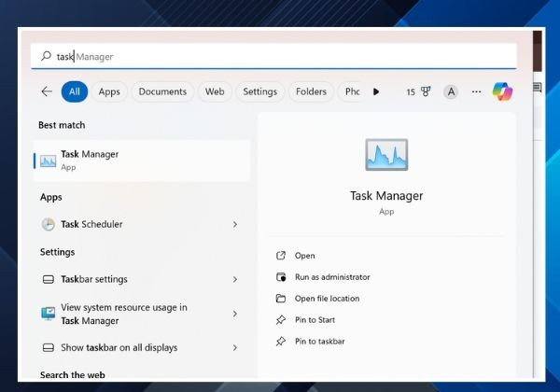Expand Task Scheduler result chevron
This screenshot has height=392, width=560.
coord(235,224)
